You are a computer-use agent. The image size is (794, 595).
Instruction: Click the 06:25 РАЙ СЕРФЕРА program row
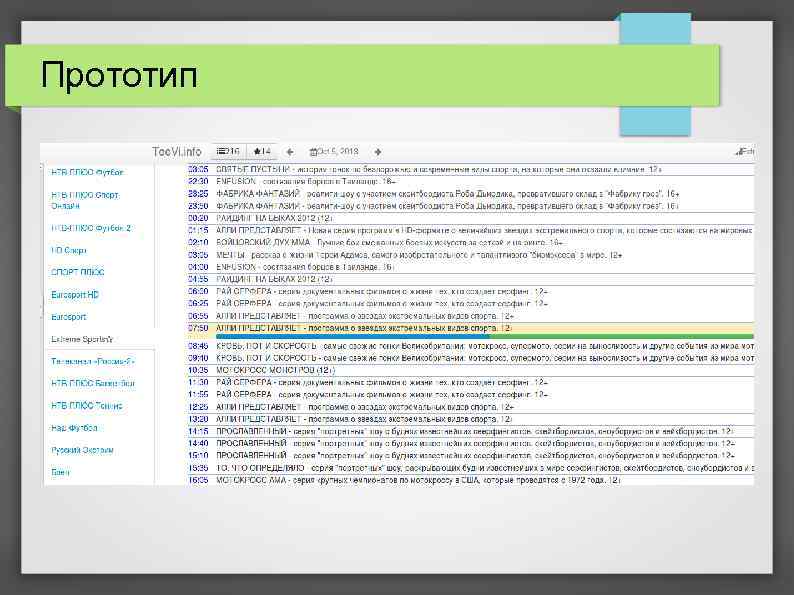[x=470, y=303]
